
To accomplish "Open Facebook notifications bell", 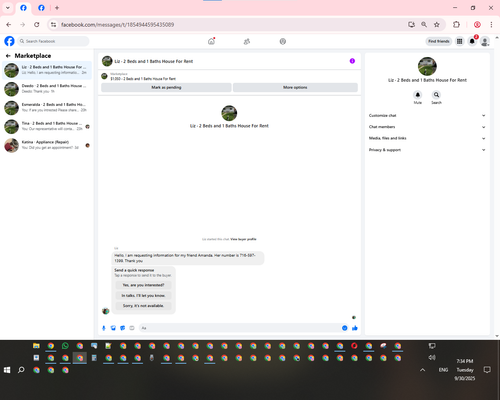I will coord(472,41).
